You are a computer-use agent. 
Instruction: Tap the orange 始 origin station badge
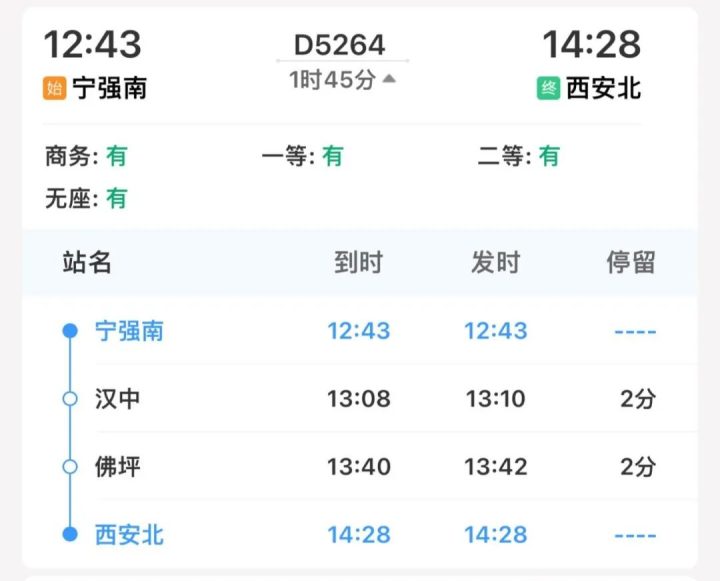(x=55, y=88)
